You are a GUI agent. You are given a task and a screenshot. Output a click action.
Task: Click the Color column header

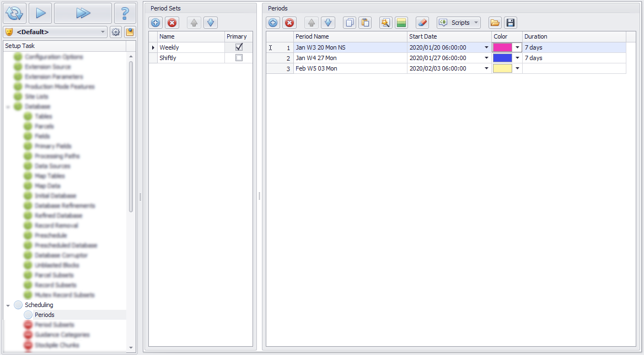click(507, 36)
